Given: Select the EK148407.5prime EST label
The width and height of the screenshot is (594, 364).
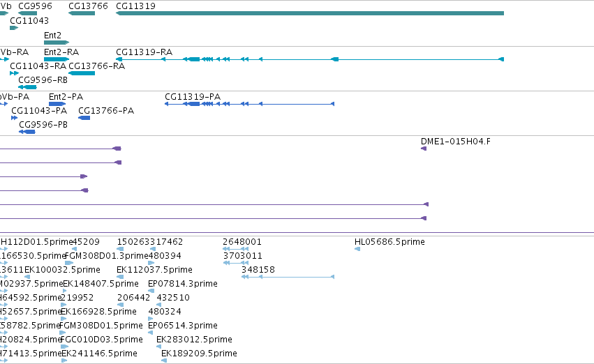Looking at the screenshot, I should click(x=101, y=283).
